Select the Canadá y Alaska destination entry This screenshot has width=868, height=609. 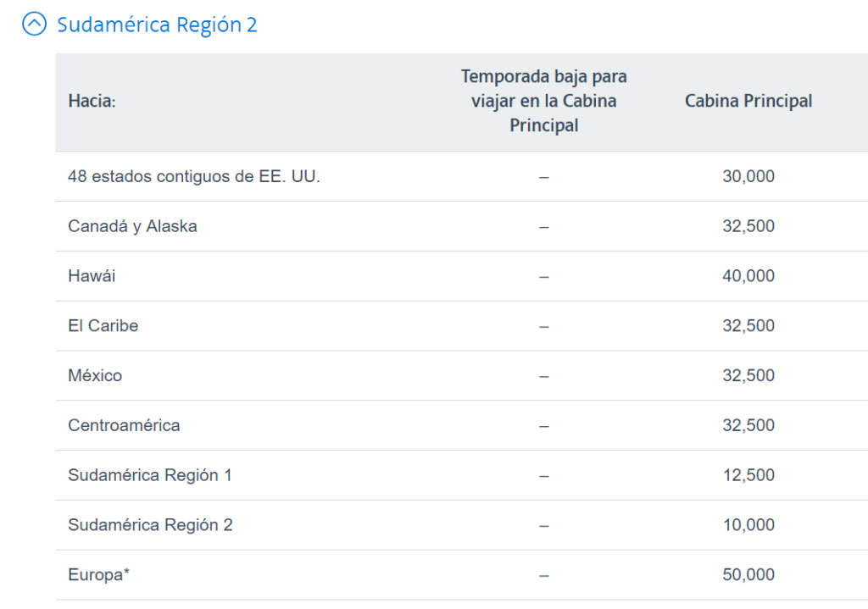click(133, 226)
